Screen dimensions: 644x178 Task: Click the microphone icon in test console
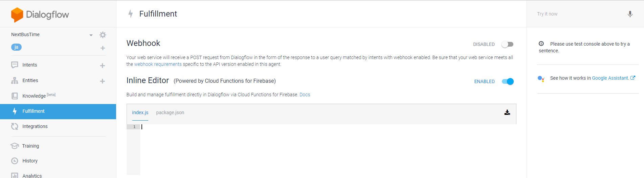(630, 14)
